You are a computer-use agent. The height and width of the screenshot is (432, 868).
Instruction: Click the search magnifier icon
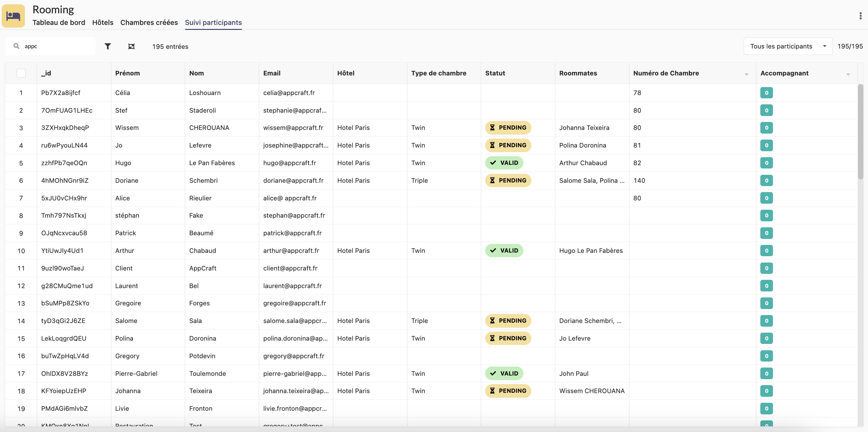click(x=16, y=46)
